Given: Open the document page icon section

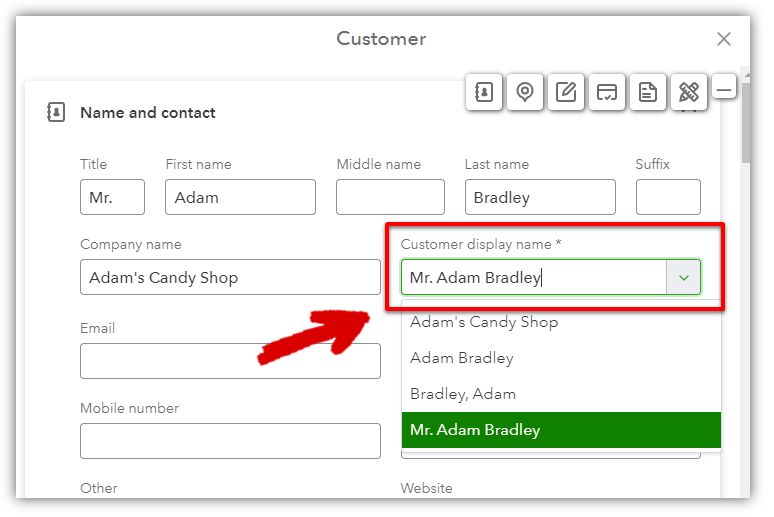Looking at the screenshot, I should point(648,92).
